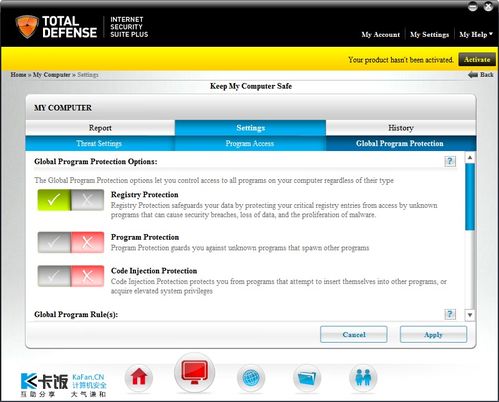Switch to the Report tab
499x402 pixels.
[100, 128]
